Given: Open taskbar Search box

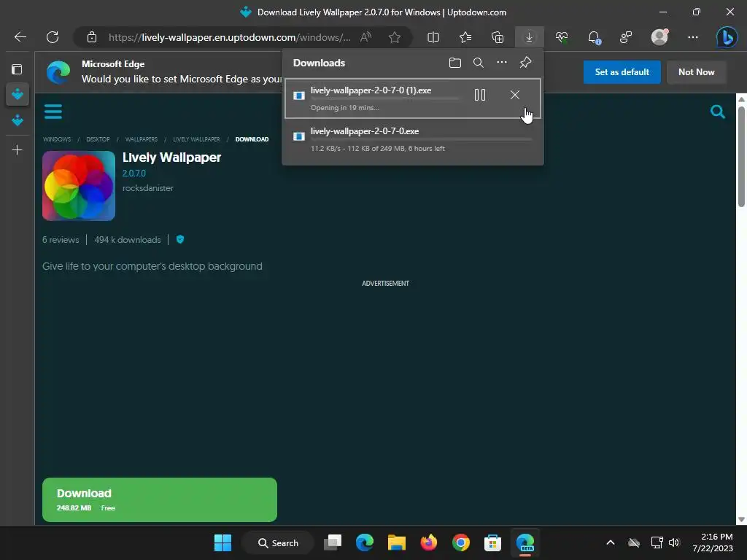Looking at the screenshot, I should tap(278, 542).
